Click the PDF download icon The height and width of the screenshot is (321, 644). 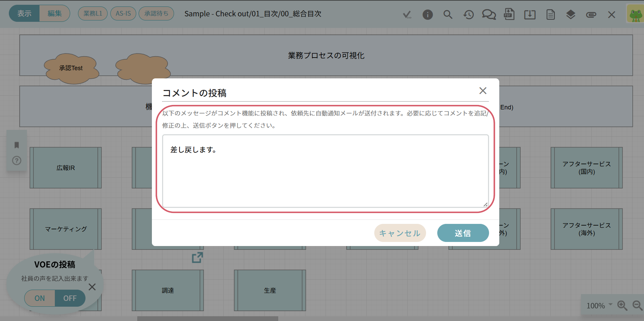[509, 15]
